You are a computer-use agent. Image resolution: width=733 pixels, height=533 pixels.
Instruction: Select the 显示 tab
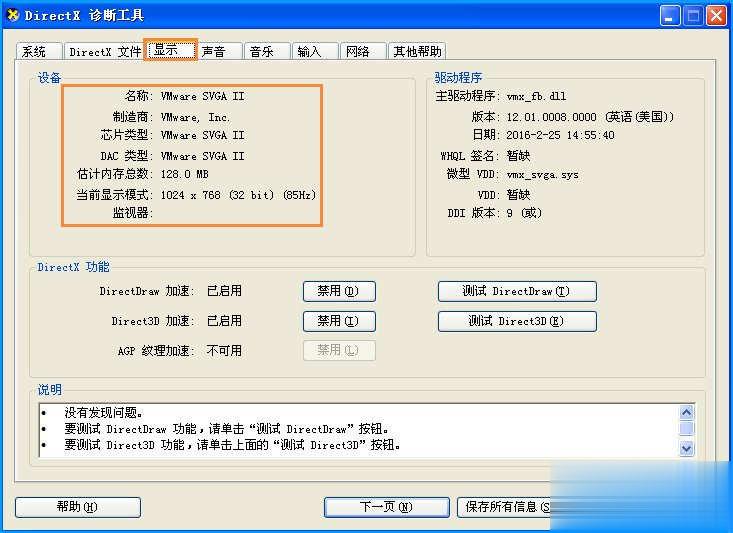point(171,50)
